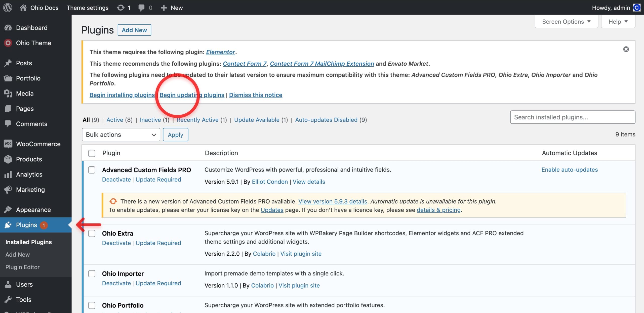
Task: Click the Plugins update count badge
Action: (44, 225)
